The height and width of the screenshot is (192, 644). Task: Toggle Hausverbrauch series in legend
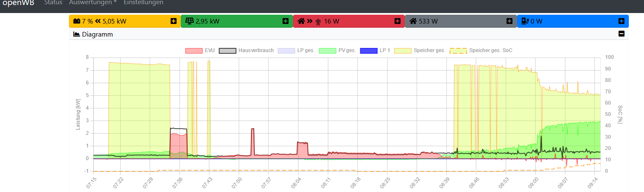(x=246, y=50)
